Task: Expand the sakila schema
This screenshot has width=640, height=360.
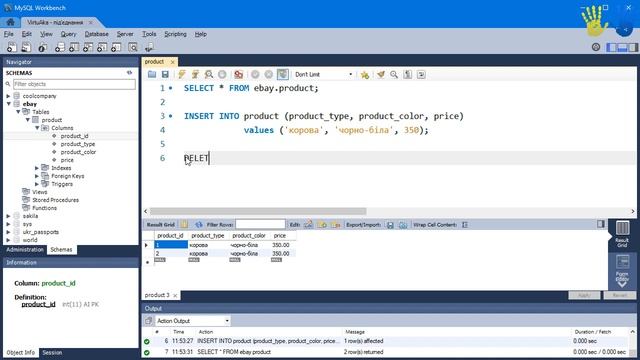Action: (x=9, y=216)
